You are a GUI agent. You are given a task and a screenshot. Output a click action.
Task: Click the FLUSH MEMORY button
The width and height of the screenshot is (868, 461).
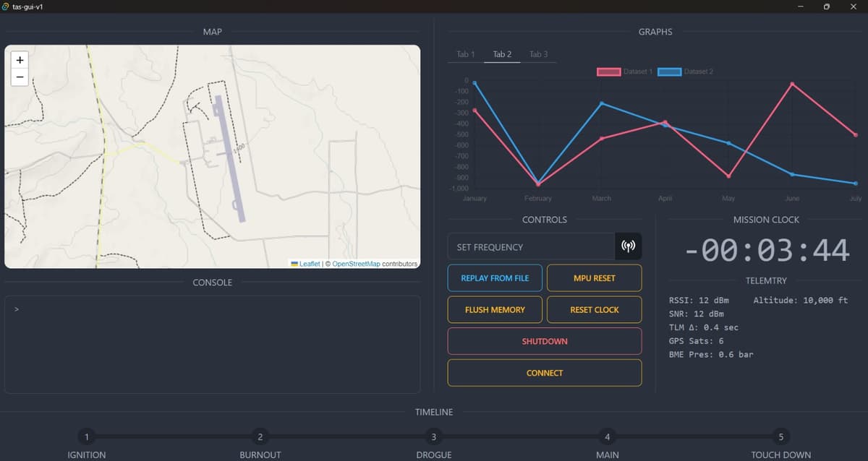tap(495, 310)
